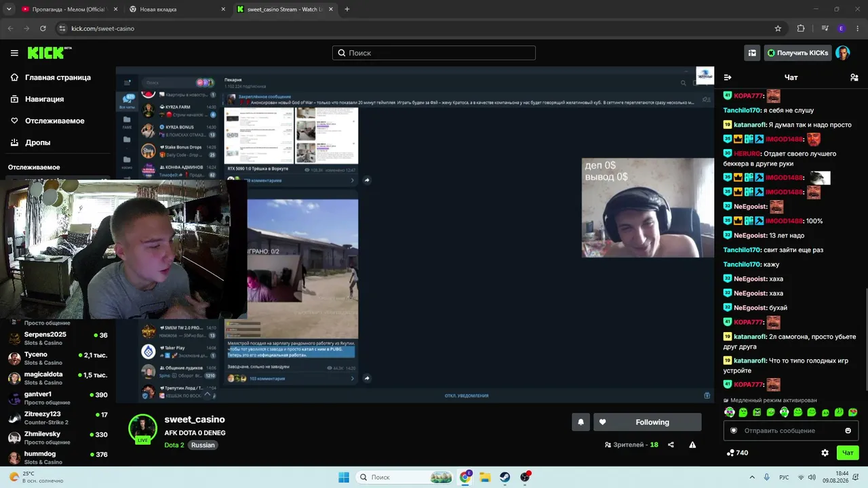Image resolution: width=868 pixels, height=488 pixels.
Task: Open the Windows Start menu
Action: coord(344,477)
